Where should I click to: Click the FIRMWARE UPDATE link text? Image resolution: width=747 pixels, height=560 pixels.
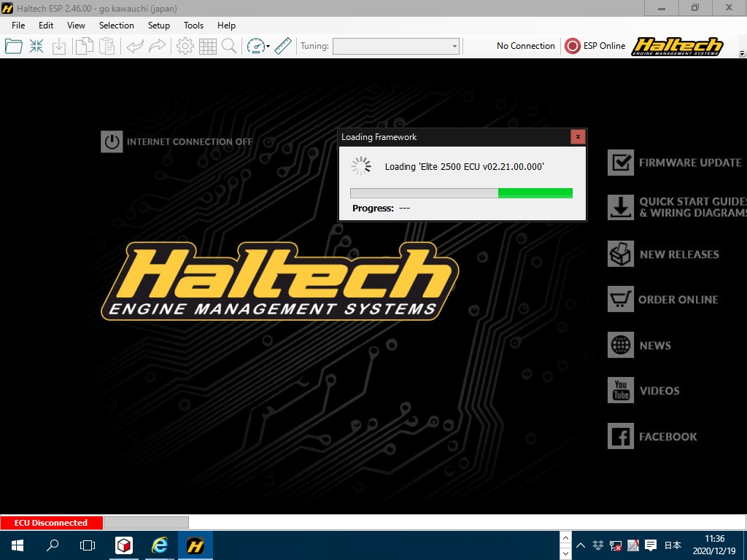(x=690, y=163)
